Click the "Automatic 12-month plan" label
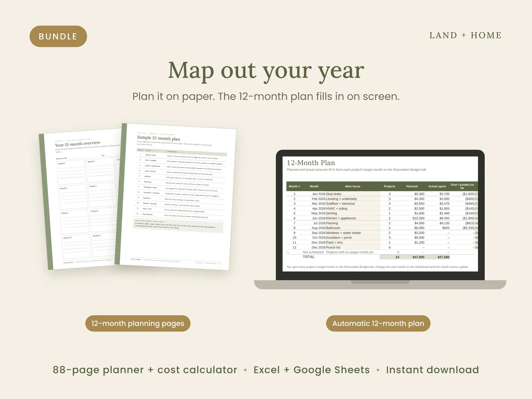This screenshot has height=399, width=532. [x=378, y=323]
